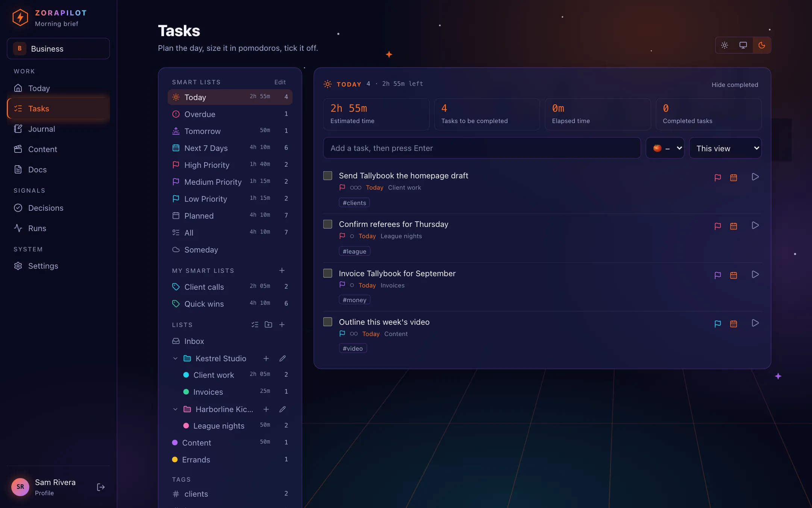Collapse the Kestrel Studio folder
The height and width of the screenshot is (508, 812).
pyautogui.click(x=175, y=358)
